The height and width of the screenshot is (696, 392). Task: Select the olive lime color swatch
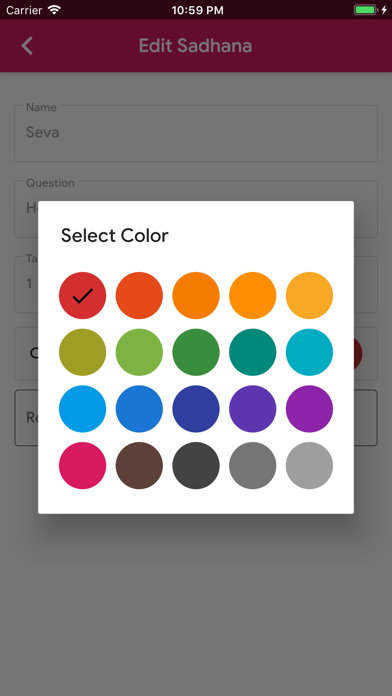click(x=83, y=352)
